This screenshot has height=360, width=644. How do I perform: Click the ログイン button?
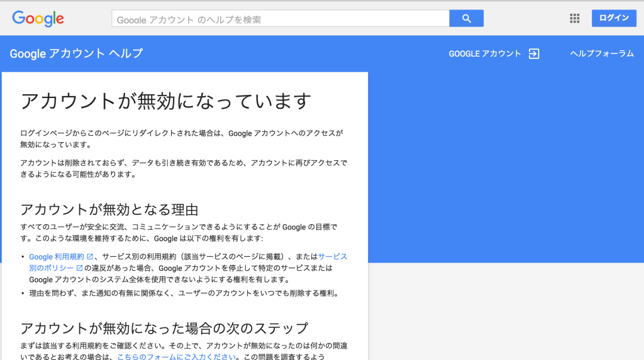[x=614, y=18]
